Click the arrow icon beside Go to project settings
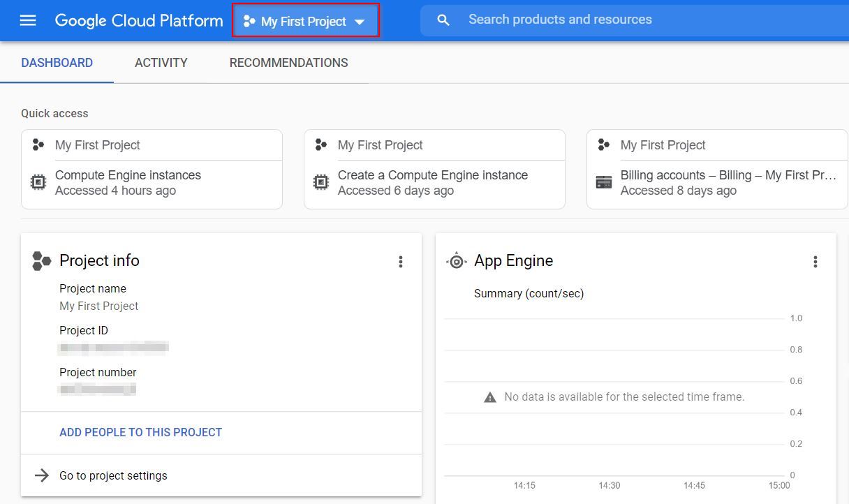Image resolution: width=849 pixels, height=504 pixels. coord(40,475)
